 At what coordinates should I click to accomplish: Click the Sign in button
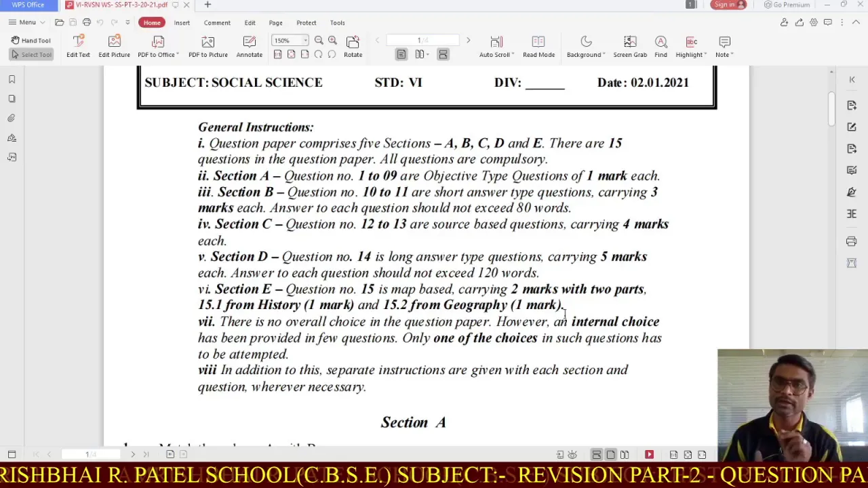coord(728,5)
